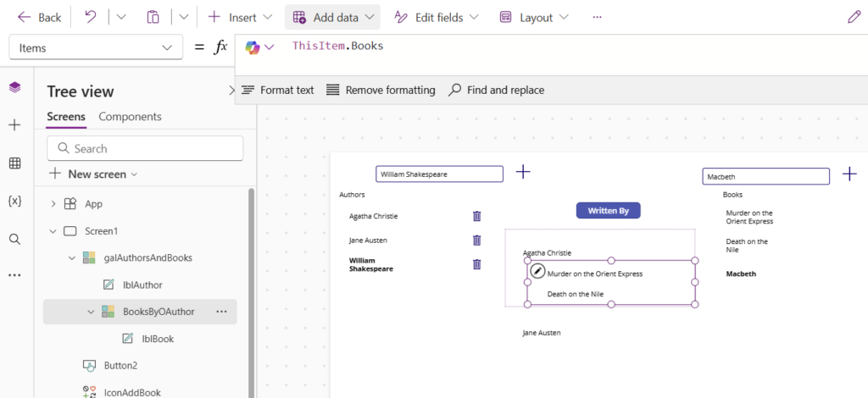Viewport: 868px width, 398px height.
Task: Click the Search magnifier icon in sidebar
Action: coord(15,240)
